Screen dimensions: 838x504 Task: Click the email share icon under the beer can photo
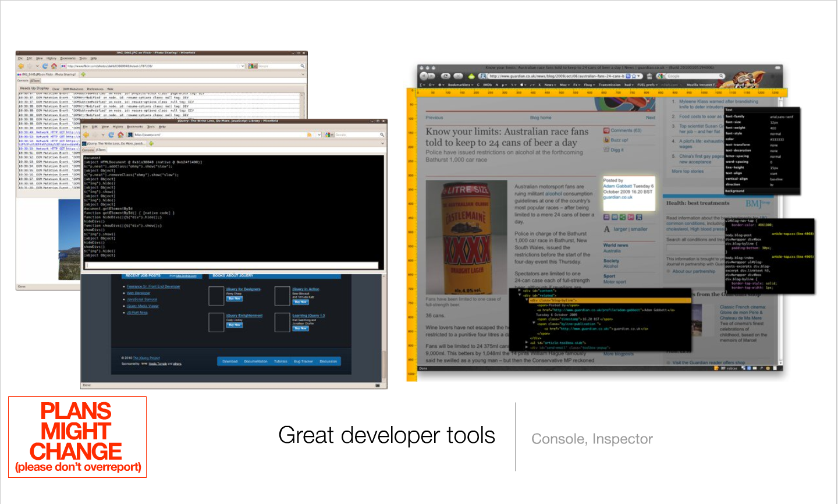pos(615,217)
